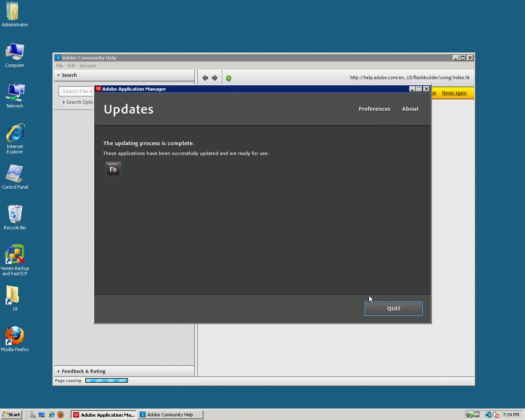Click the Page Loading progress bar
The width and height of the screenshot is (525, 420).
107,381
